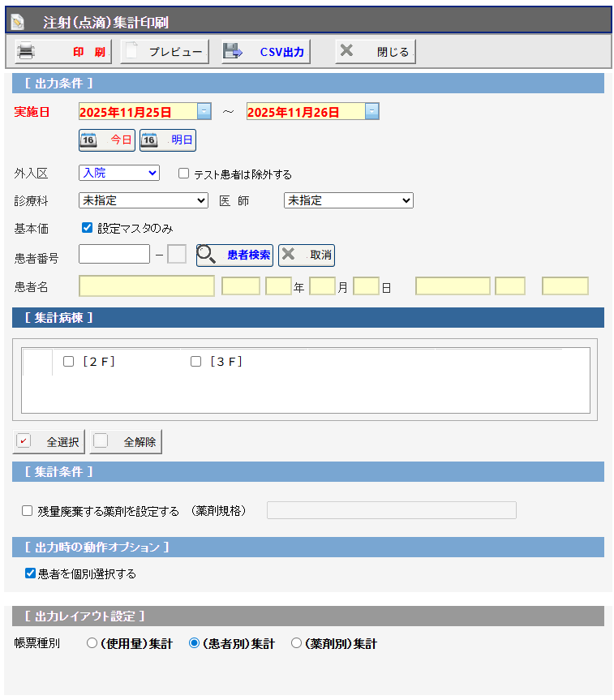This screenshot has width=614, height=700.
Task: Open the start date picker arrow
Action: pyautogui.click(x=204, y=112)
